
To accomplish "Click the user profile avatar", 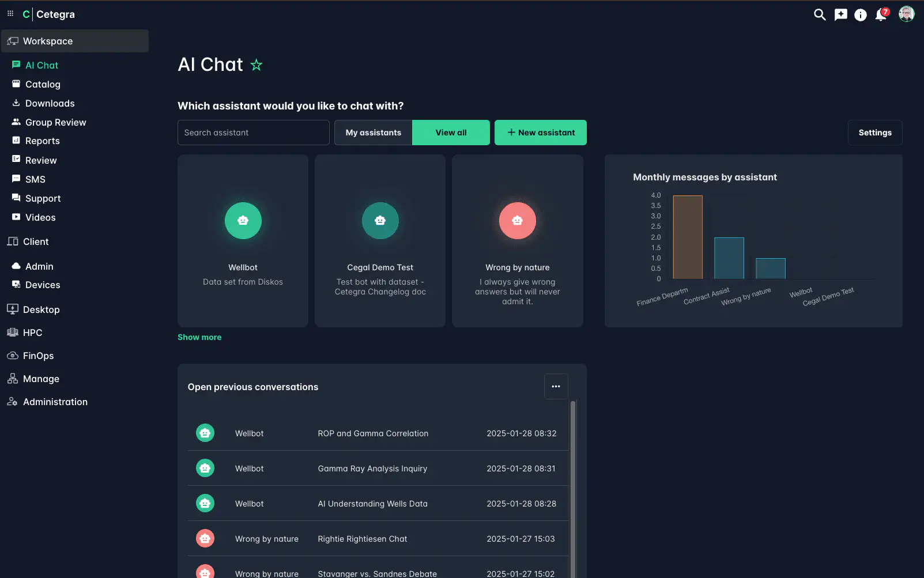I will (906, 14).
